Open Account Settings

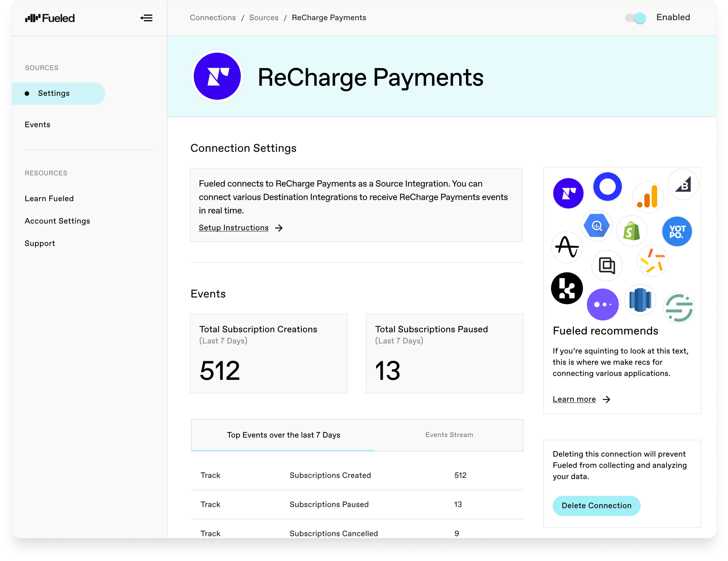coord(57,221)
